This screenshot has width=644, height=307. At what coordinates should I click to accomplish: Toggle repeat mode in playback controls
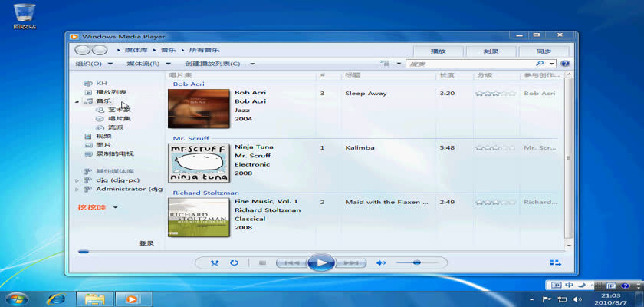click(x=234, y=262)
